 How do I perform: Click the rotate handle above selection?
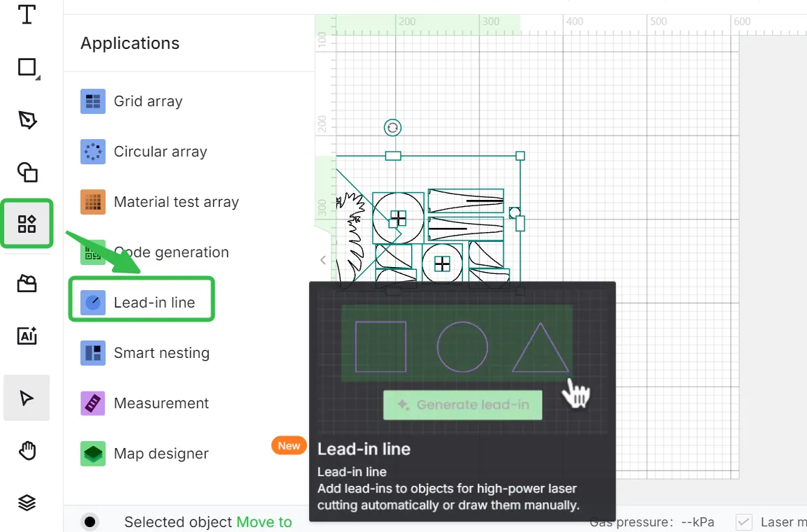(393, 128)
